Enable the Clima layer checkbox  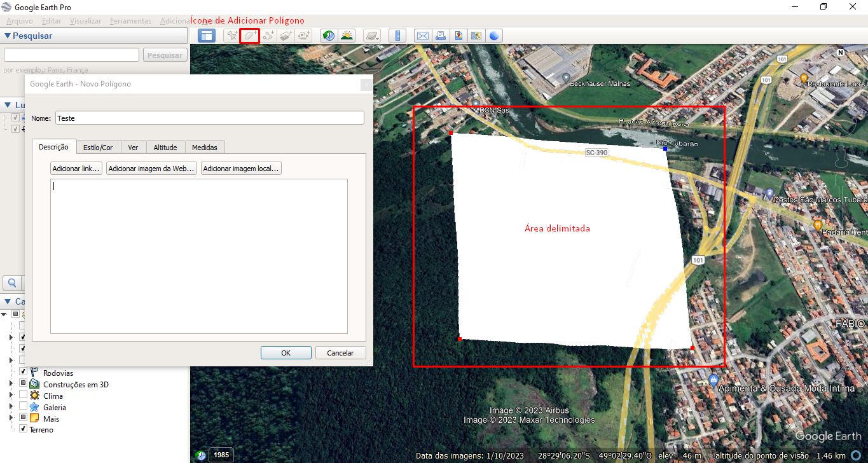[x=23, y=394]
